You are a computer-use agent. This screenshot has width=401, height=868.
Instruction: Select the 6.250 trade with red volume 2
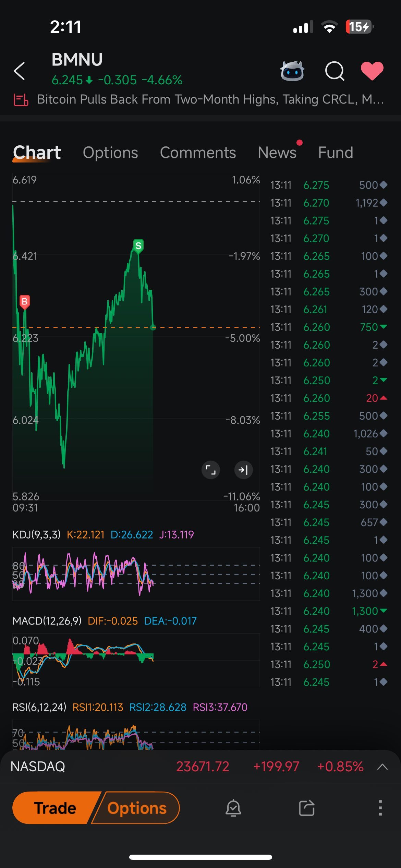329,664
